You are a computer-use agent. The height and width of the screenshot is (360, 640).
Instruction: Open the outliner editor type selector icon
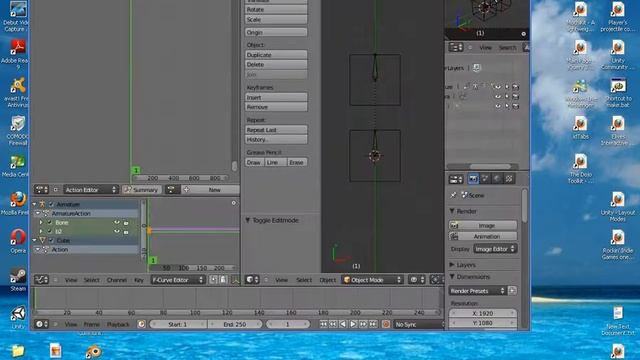[456, 47]
